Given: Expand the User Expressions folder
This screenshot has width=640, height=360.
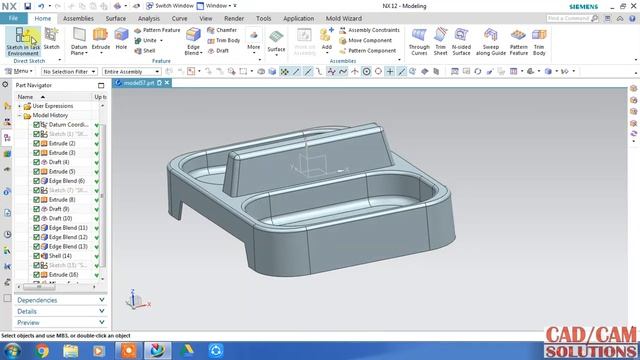Looking at the screenshot, I should click(19, 106).
